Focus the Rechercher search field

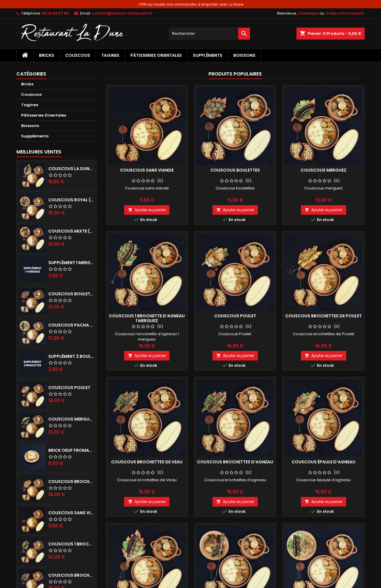click(x=204, y=34)
